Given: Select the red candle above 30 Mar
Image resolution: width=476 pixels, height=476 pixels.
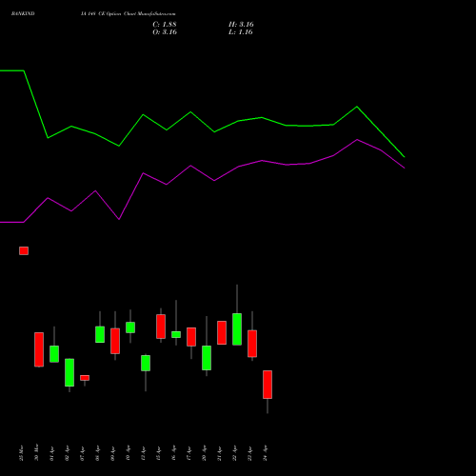Looking at the screenshot, I should click(39, 349).
